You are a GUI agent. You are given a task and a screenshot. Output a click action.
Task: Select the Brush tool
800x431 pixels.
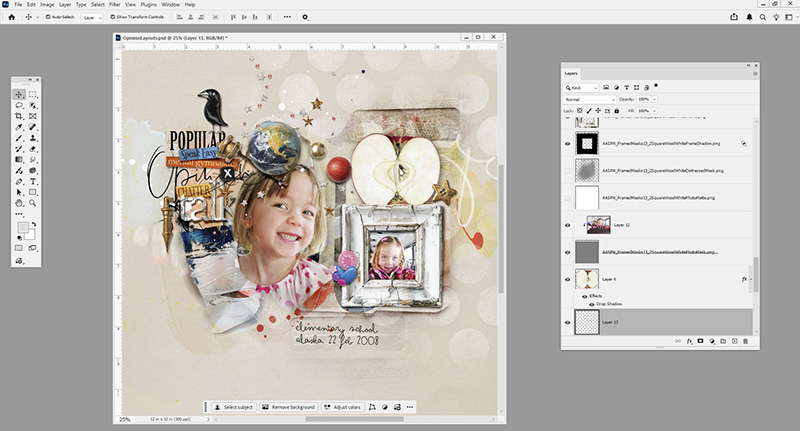coord(19,138)
